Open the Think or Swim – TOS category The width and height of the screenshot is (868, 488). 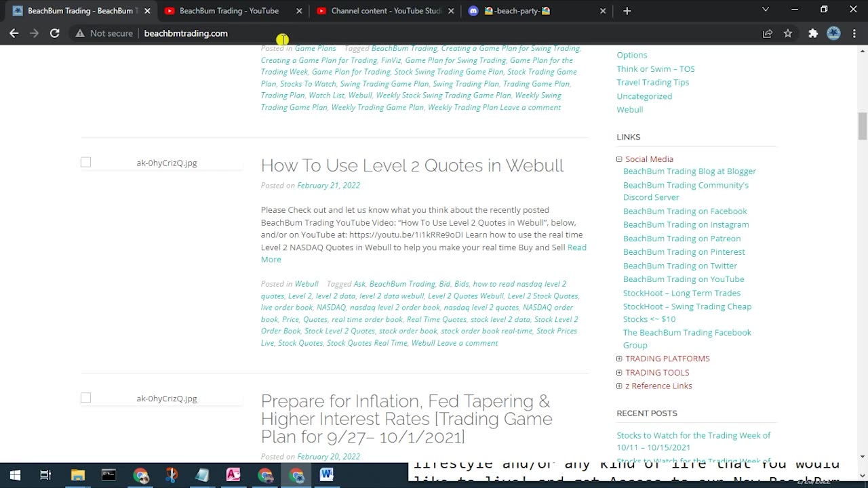pyautogui.click(x=655, y=68)
